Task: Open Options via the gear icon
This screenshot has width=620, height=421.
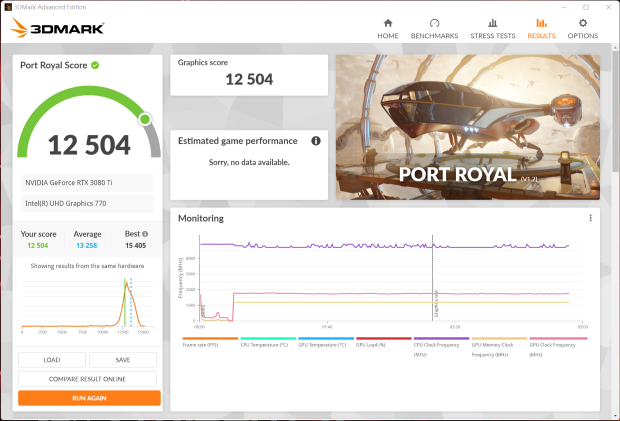Action: [x=583, y=23]
